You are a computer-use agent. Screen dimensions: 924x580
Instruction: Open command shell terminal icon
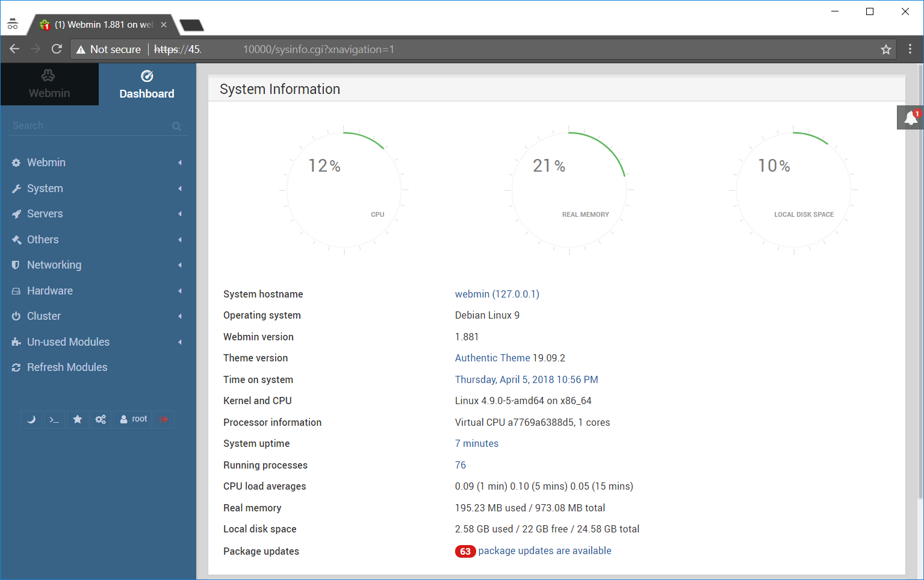pos(54,419)
